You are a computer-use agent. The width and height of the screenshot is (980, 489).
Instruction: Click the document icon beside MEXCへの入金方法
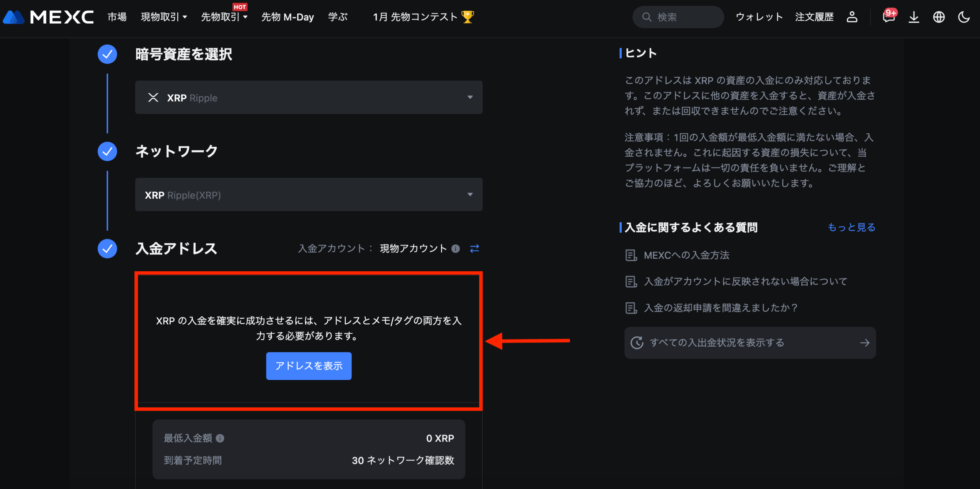(x=631, y=255)
